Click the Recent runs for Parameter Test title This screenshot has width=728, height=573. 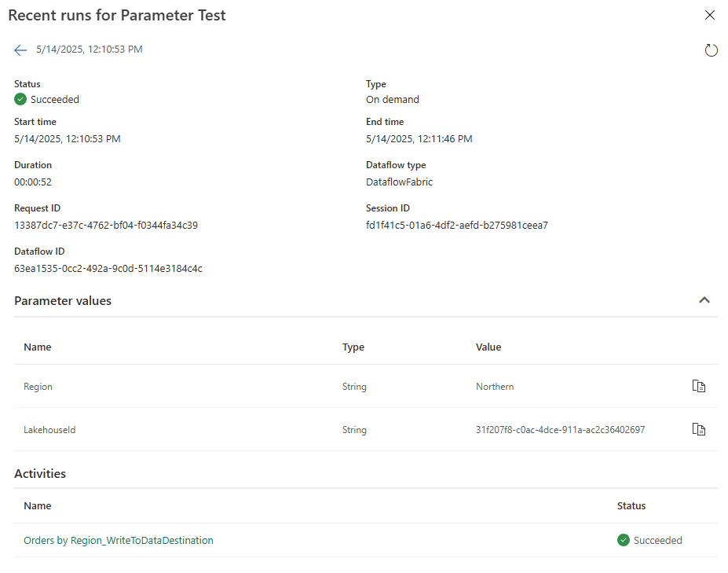point(117,15)
